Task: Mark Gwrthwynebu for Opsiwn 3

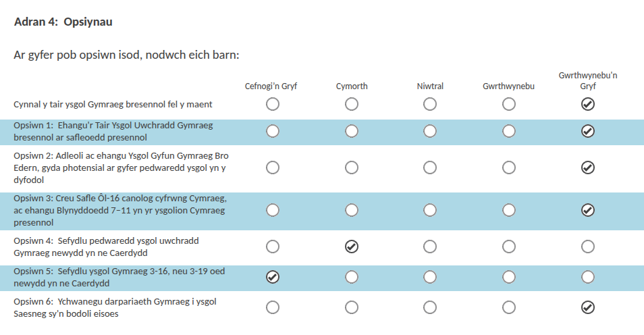Action: click(x=509, y=210)
